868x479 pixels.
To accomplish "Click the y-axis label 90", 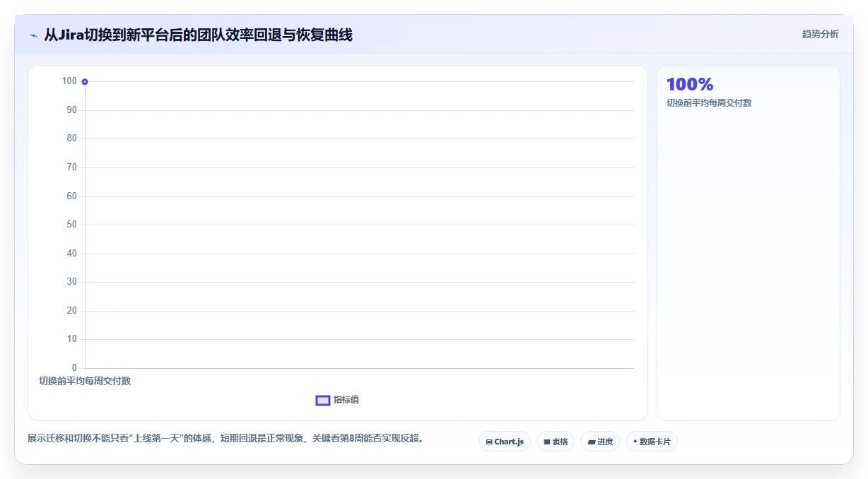I will point(71,110).
